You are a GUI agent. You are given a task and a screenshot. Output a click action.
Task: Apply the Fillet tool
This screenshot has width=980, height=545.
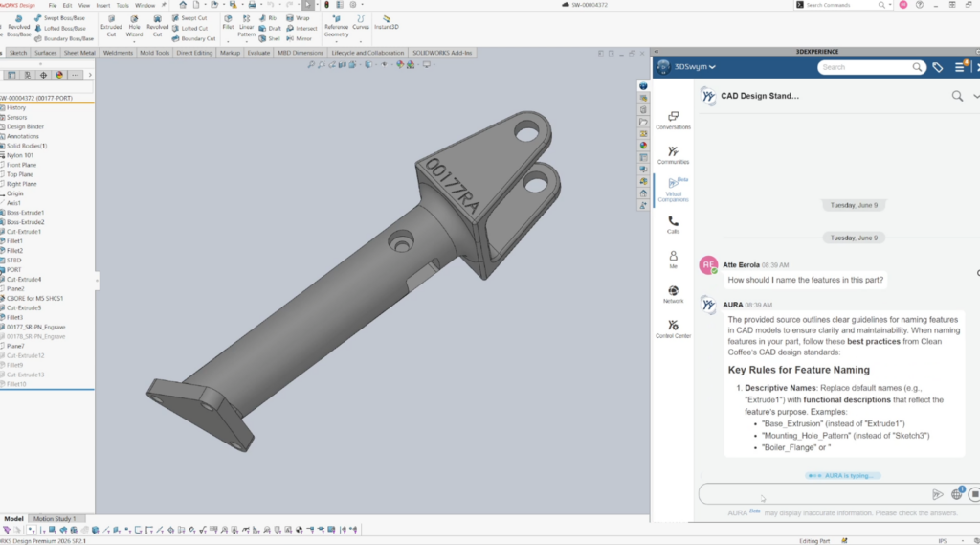228,23
